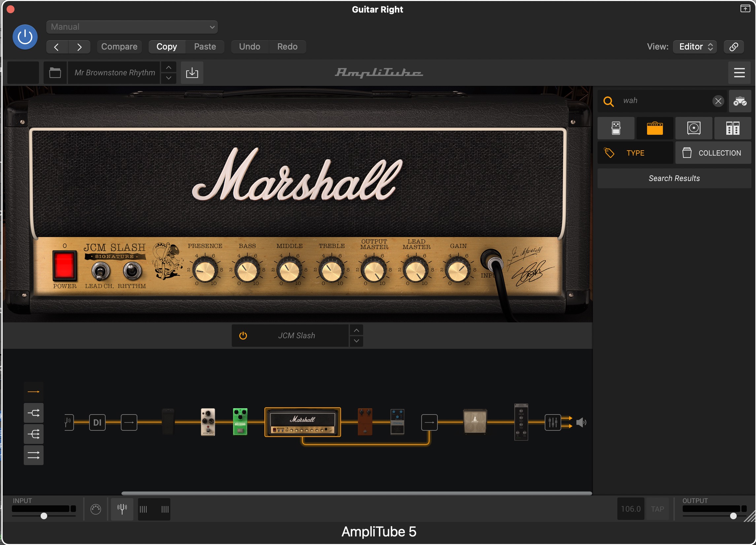This screenshot has height=545, width=756.
Task: Click the TREBLE knob
Action: point(332,270)
